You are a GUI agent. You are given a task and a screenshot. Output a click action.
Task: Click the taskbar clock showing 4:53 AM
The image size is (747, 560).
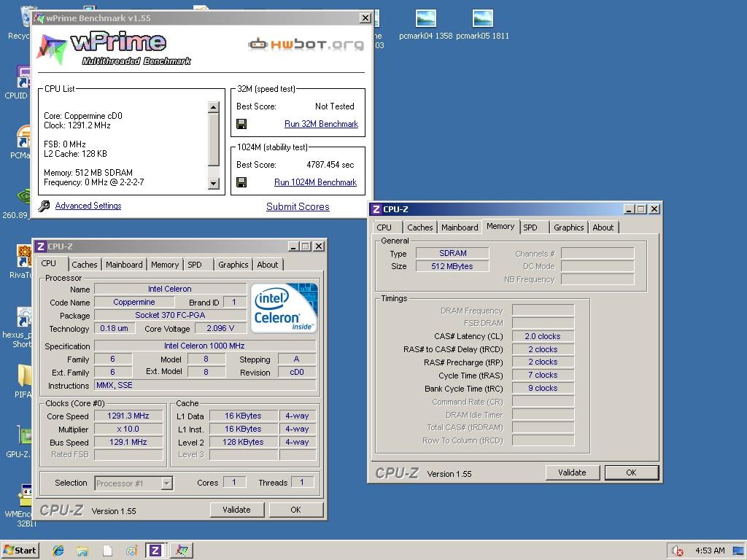[710, 551]
